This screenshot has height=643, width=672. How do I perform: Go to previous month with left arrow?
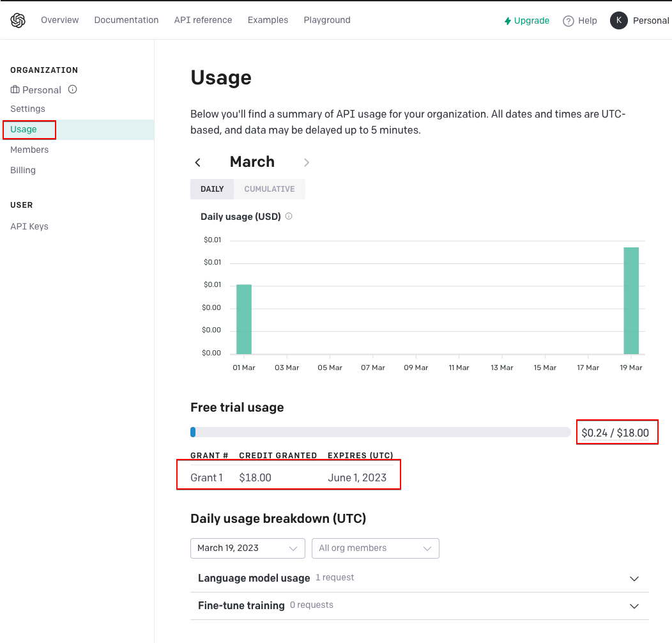pos(197,162)
